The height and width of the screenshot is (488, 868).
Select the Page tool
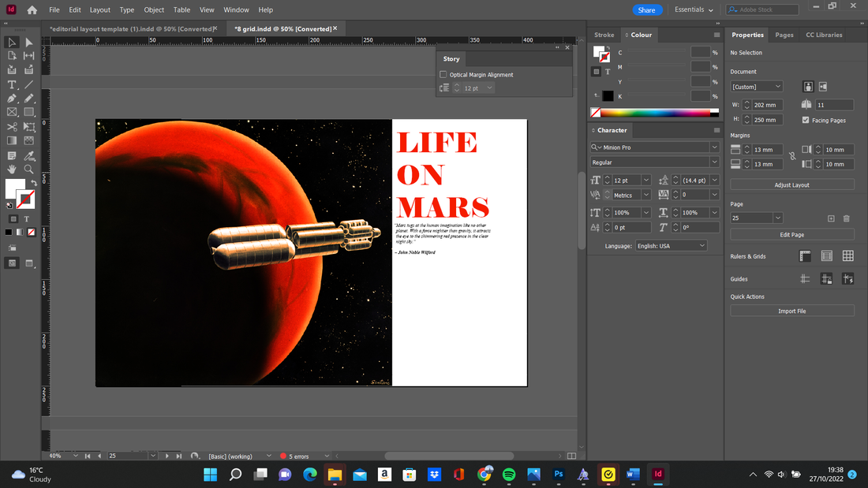12,56
